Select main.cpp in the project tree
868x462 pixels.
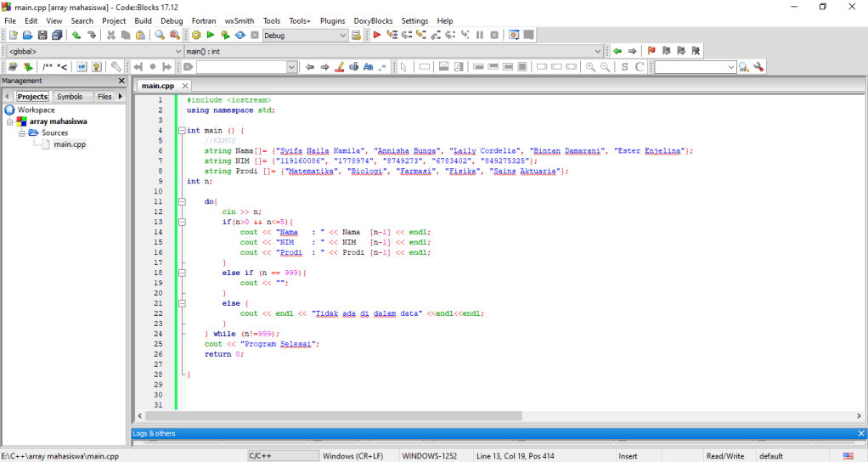pos(70,144)
